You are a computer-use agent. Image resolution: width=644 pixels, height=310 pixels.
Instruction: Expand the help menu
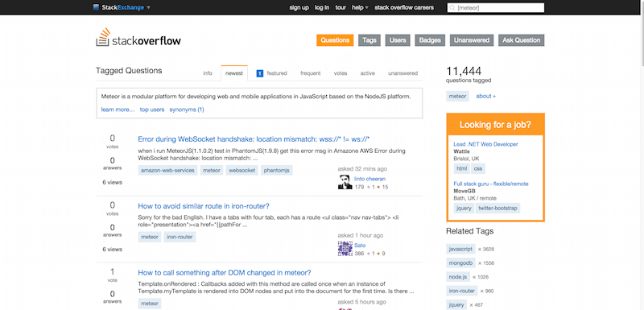coord(360,7)
